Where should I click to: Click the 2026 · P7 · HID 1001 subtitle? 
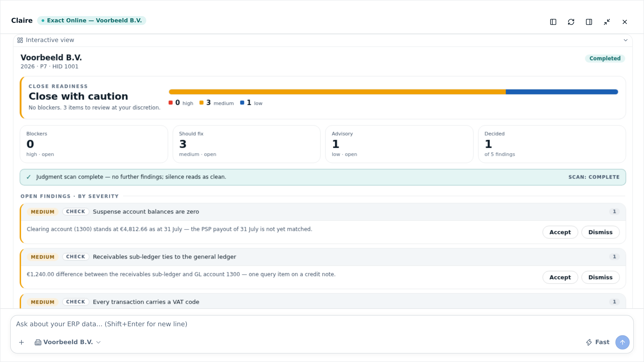coord(49,66)
